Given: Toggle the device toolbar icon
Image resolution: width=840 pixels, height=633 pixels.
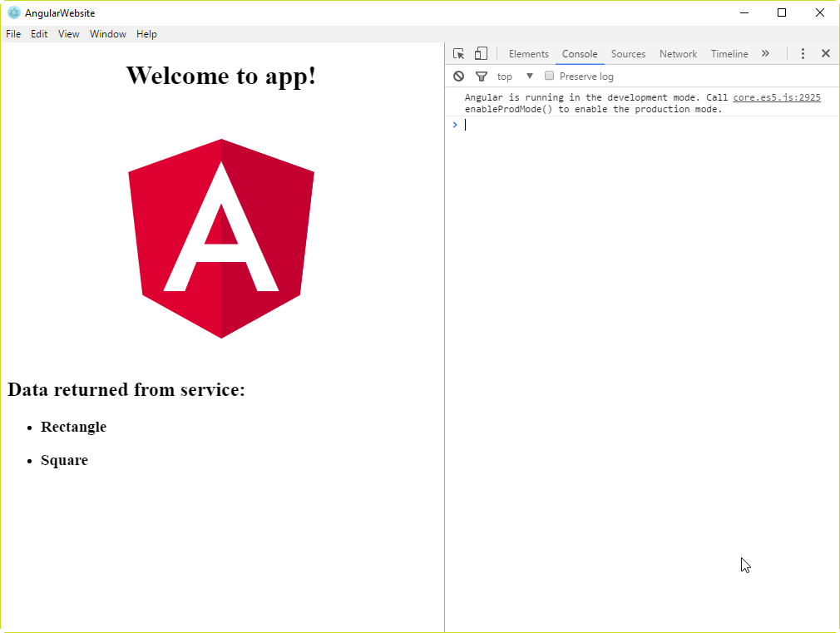Looking at the screenshot, I should coord(481,54).
